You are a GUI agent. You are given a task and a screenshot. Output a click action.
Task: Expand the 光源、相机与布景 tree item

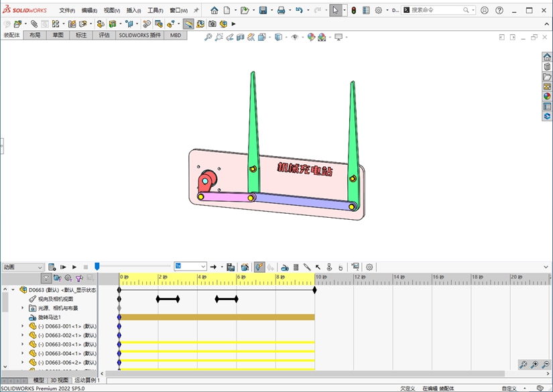22,308
